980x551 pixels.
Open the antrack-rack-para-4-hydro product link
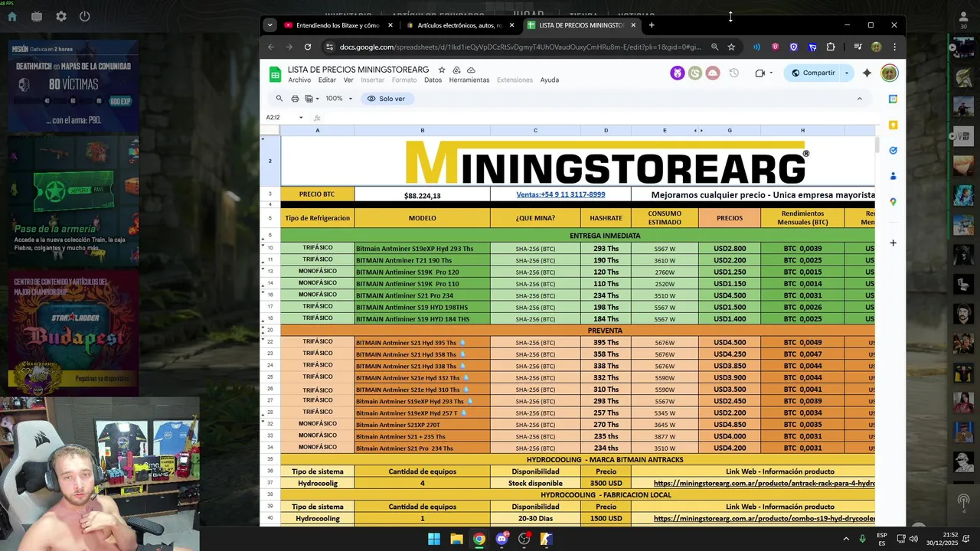coord(764,484)
